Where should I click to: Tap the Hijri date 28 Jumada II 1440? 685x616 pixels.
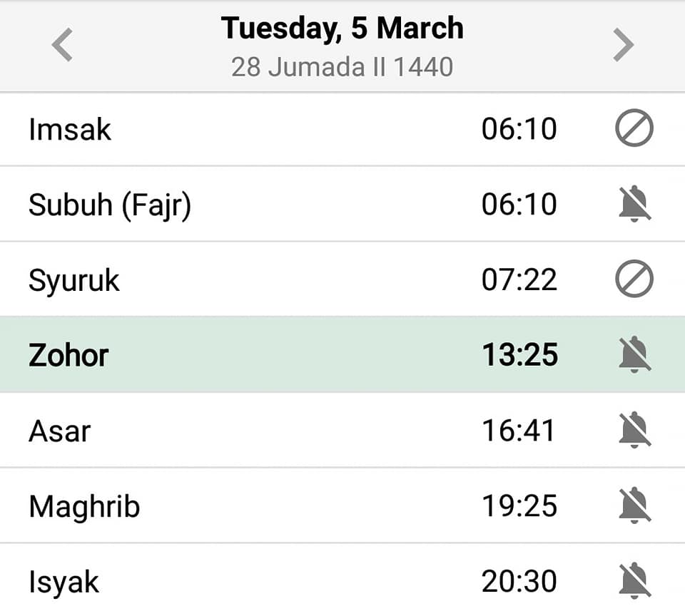(342, 67)
